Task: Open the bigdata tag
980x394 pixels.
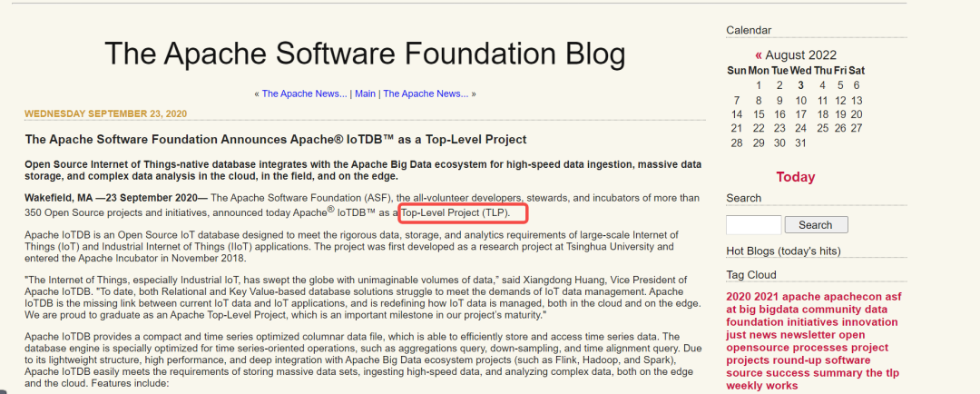Action: click(x=779, y=309)
